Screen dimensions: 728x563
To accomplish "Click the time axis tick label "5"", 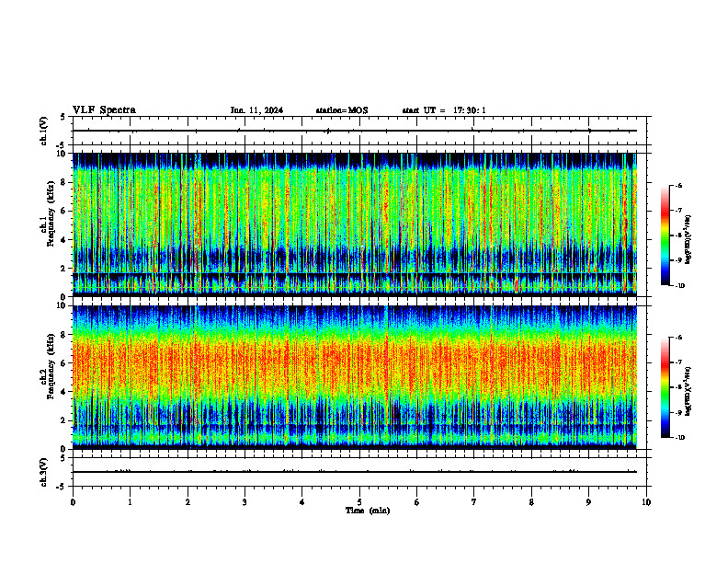I will (359, 502).
